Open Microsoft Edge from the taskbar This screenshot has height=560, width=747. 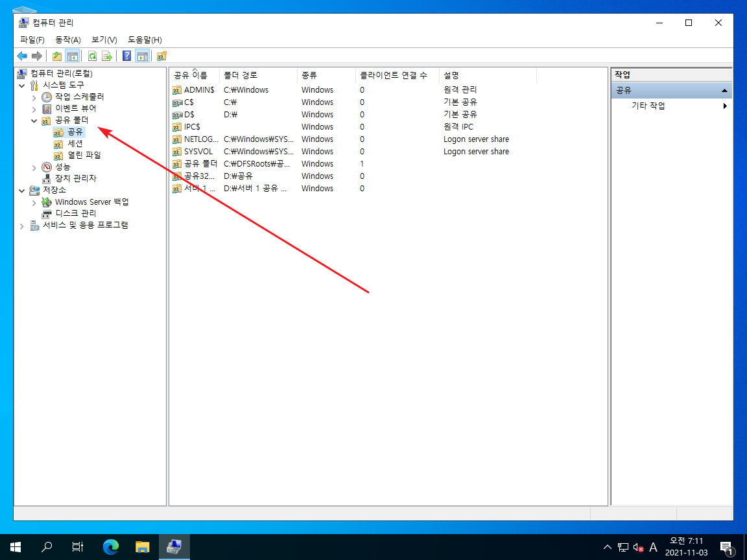[x=110, y=546]
